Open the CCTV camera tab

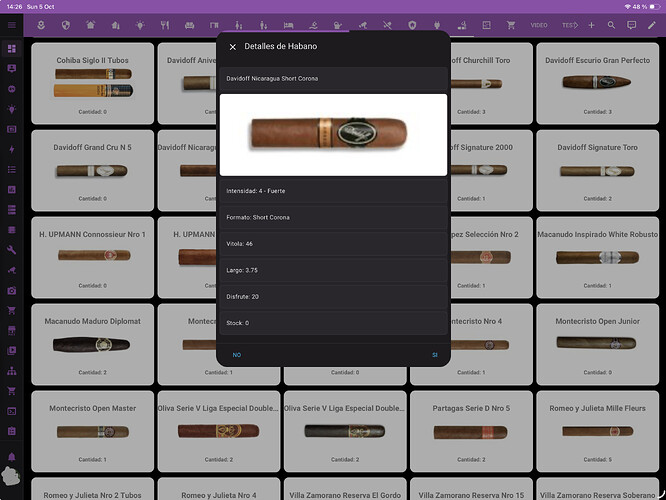click(x=363, y=25)
